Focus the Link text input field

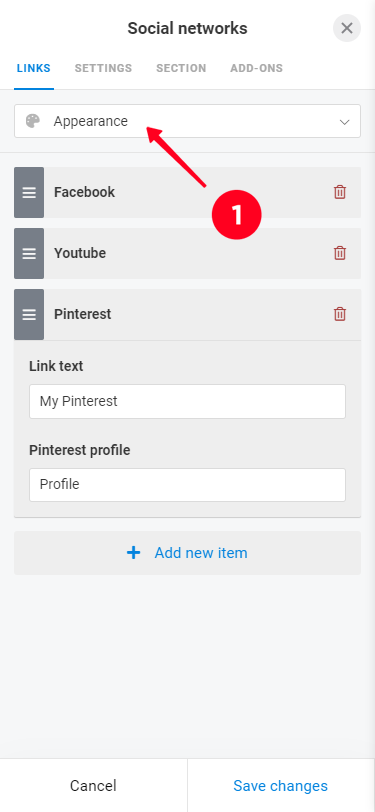pyautogui.click(x=188, y=401)
